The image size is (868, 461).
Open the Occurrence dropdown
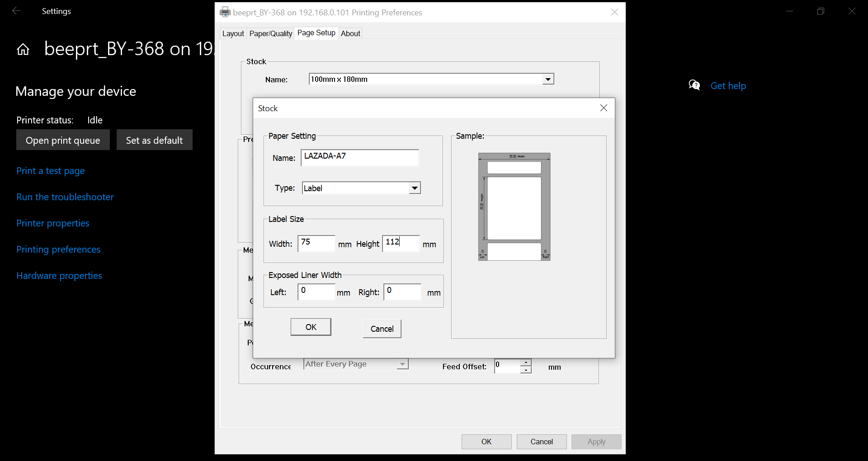tap(402, 364)
